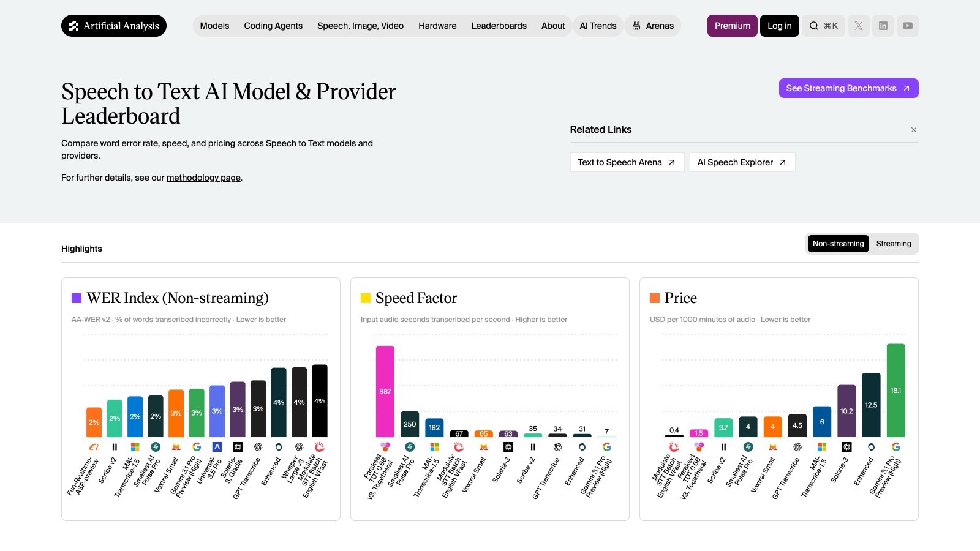This screenshot has width=980, height=551.
Task: Open the Leaderboards navigation menu
Action: click(x=499, y=26)
